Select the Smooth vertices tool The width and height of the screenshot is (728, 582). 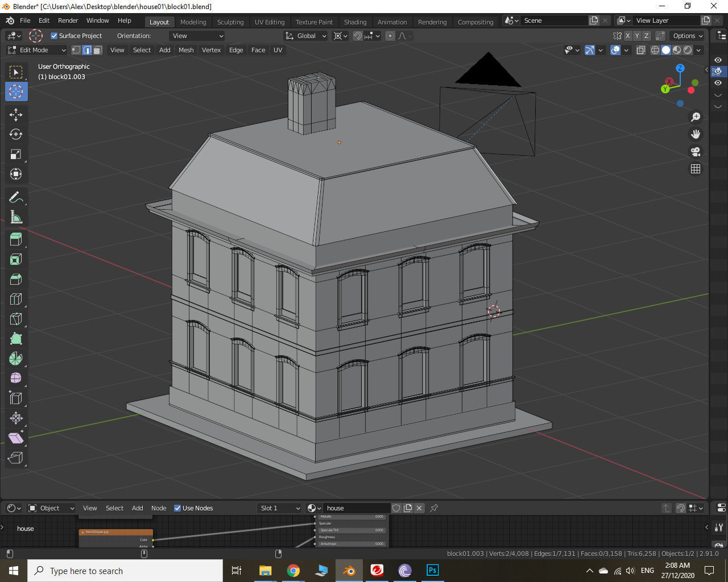[16, 379]
